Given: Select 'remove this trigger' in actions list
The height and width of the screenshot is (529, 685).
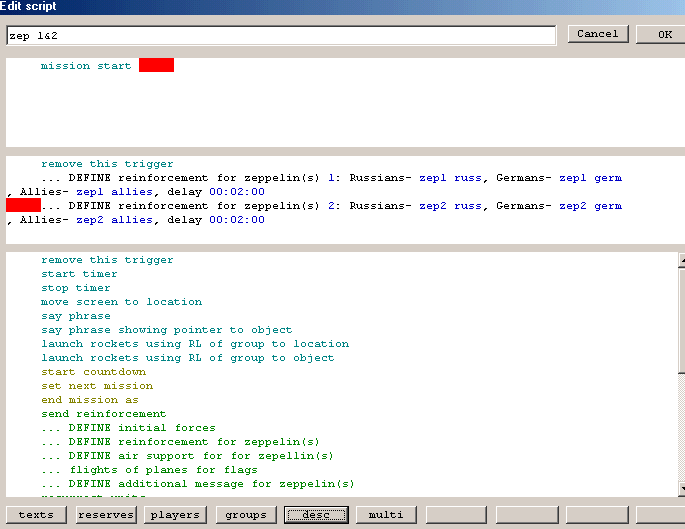Looking at the screenshot, I should click(107, 260).
